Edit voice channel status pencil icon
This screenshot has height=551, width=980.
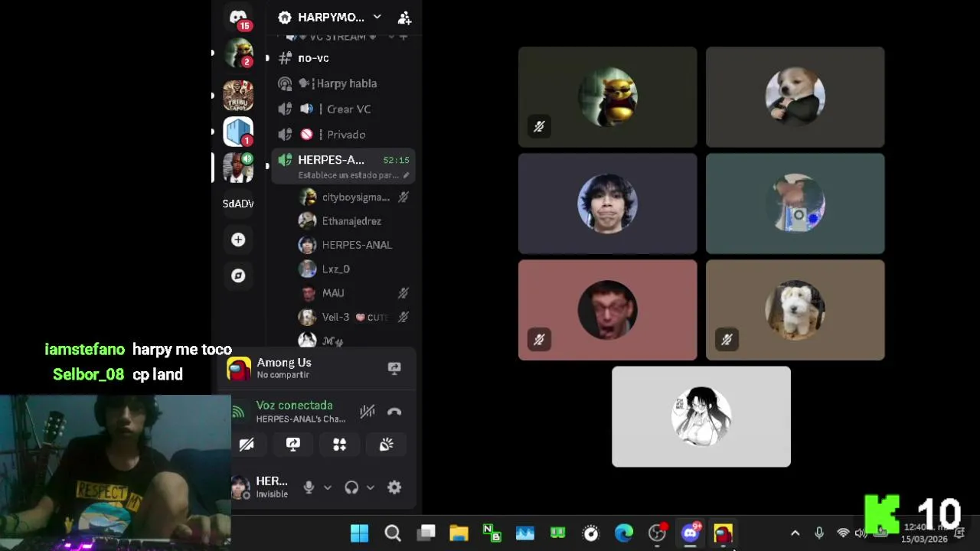click(406, 175)
